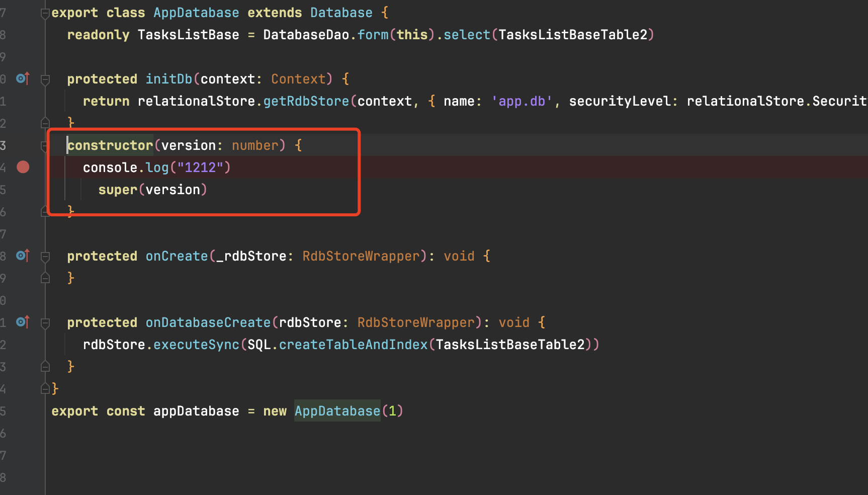Click the override gutter icon beside onCreate
This screenshot has width=868, height=495.
coord(23,256)
